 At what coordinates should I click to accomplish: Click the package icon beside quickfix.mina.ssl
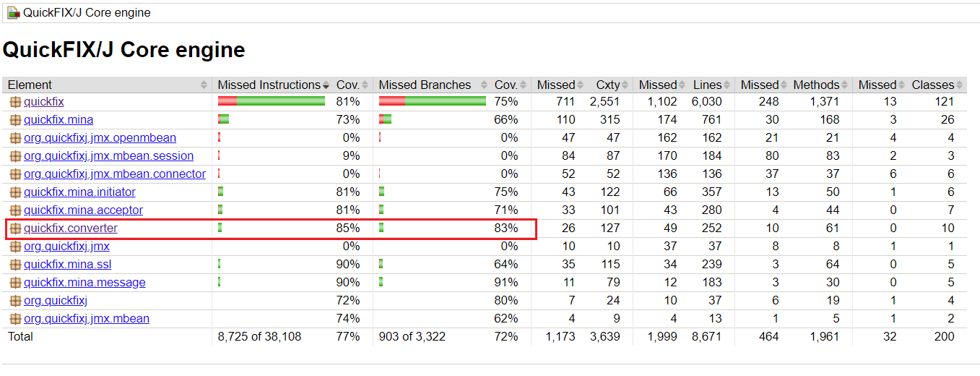coord(15,265)
